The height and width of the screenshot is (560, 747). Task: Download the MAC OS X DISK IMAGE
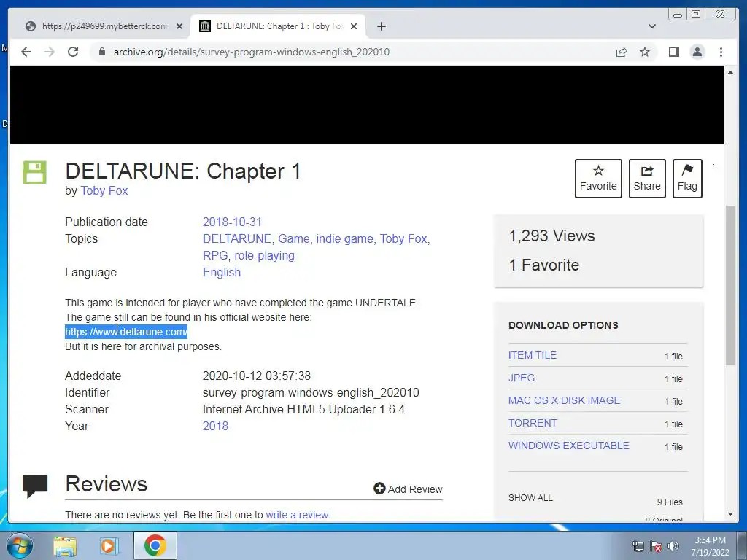click(x=564, y=400)
